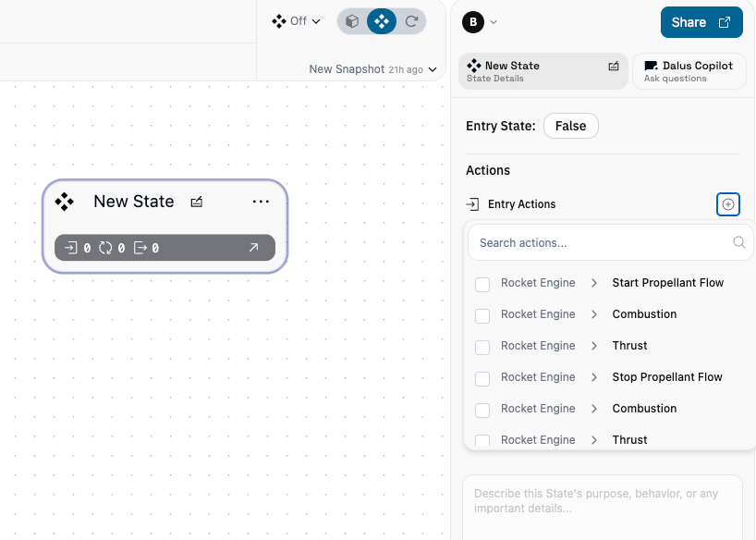Focus the Search actions input field
The width and height of the screenshot is (756, 540).
[611, 243]
